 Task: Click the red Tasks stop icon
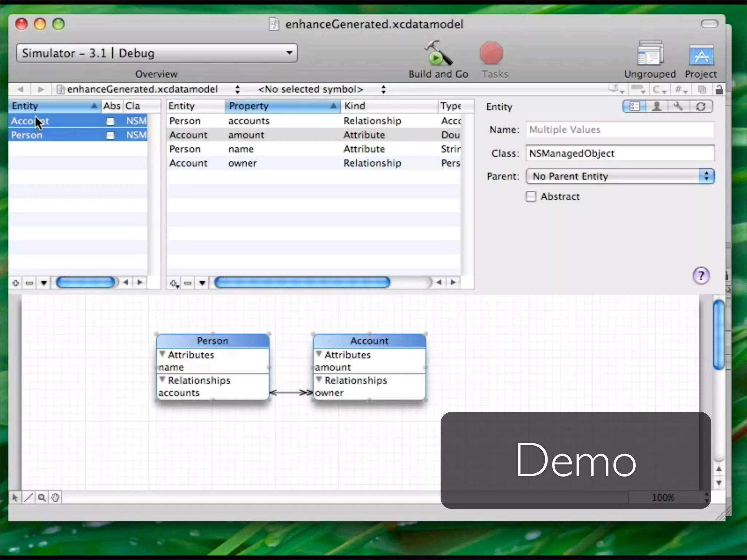(491, 54)
